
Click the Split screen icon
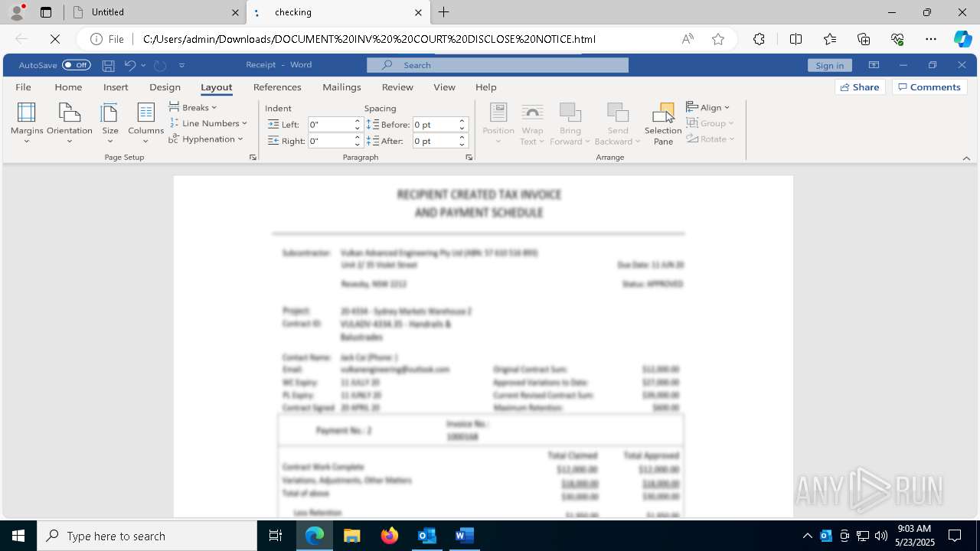pyautogui.click(x=795, y=39)
